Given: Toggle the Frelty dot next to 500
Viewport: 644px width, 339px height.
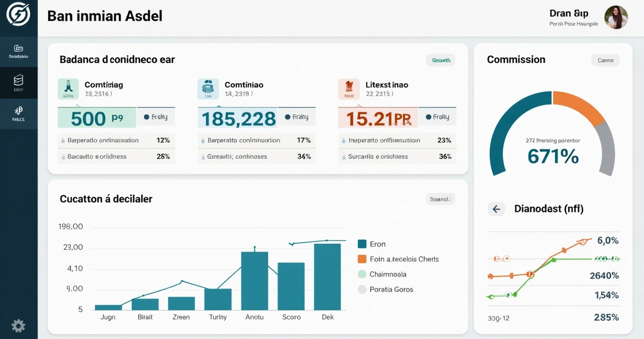Looking at the screenshot, I should 146,117.
